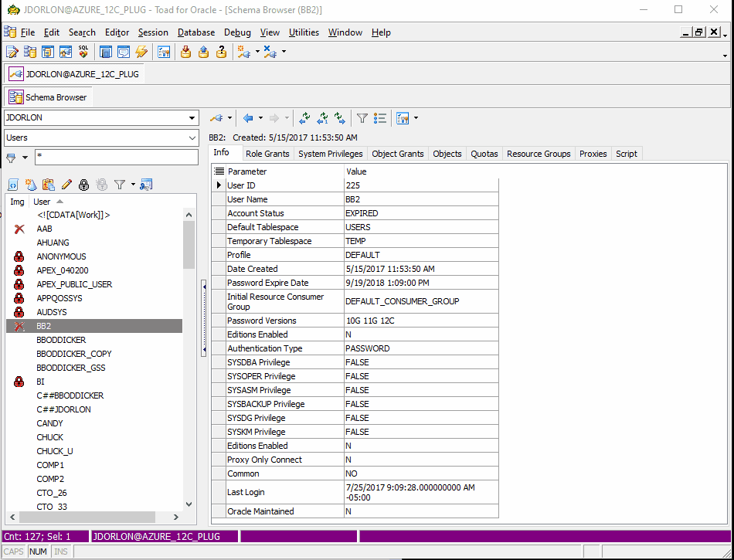Select BBODDICKER_COPY in the user list
This screenshot has height=560, width=734.
[74, 354]
